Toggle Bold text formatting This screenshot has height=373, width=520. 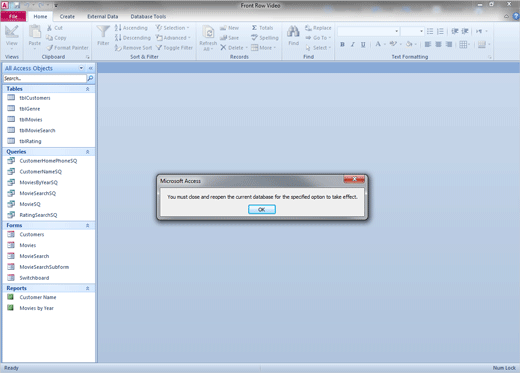pos(342,44)
